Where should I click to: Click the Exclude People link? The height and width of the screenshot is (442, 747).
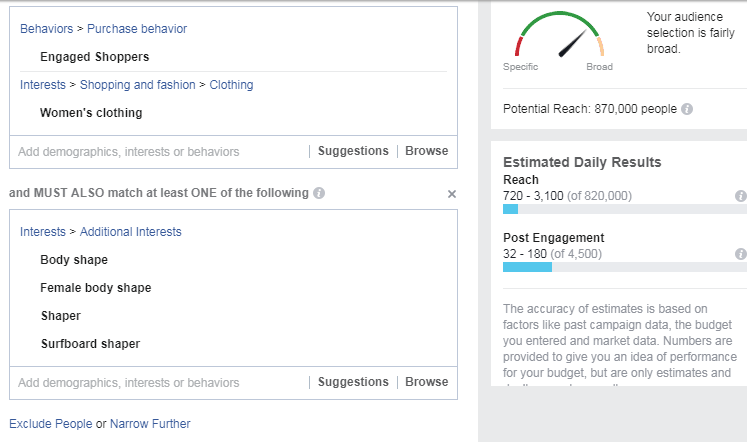50,423
